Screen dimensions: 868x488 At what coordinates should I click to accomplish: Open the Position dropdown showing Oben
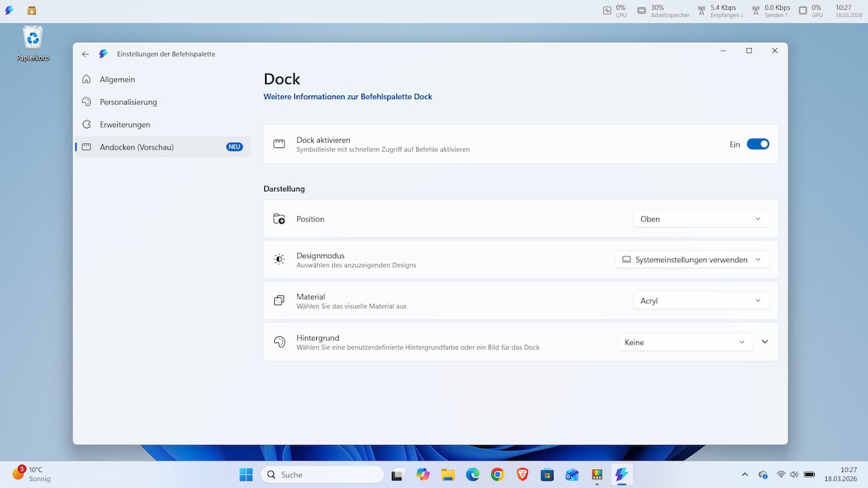coord(701,218)
